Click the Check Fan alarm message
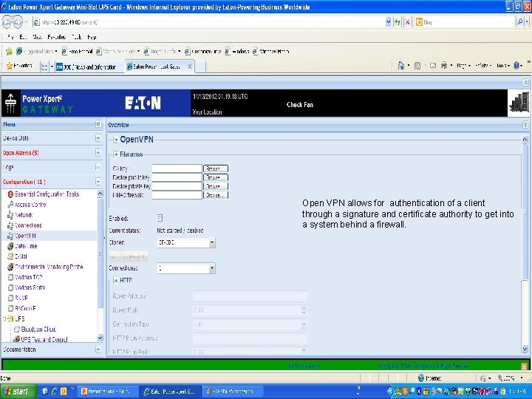The image size is (532, 399). [300, 104]
